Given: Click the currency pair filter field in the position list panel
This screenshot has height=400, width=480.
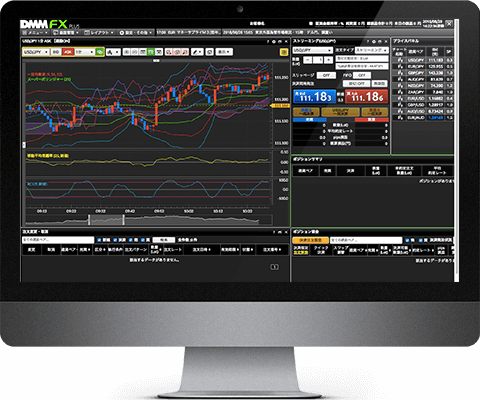Looking at the screenshot, I should [366, 240].
